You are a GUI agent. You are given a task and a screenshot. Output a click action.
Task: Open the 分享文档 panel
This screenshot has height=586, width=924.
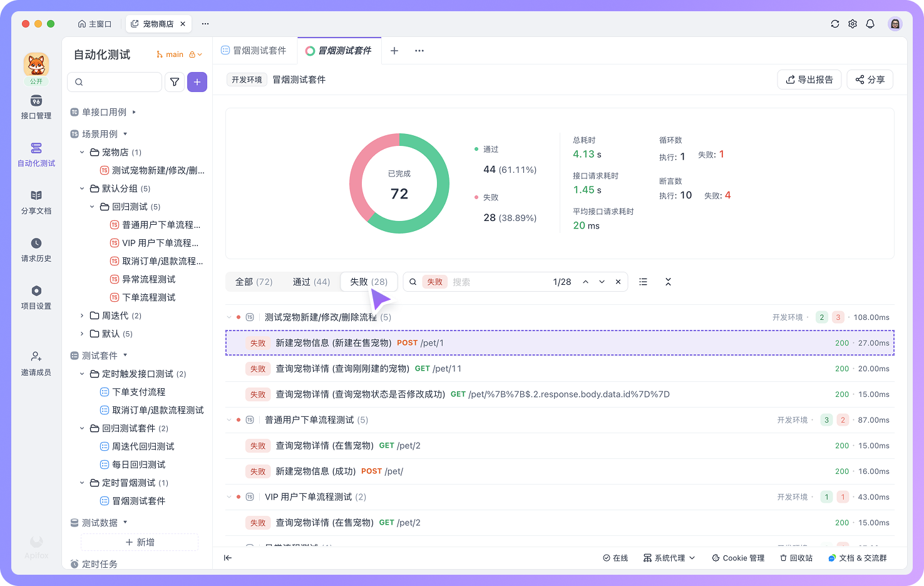click(36, 202)
